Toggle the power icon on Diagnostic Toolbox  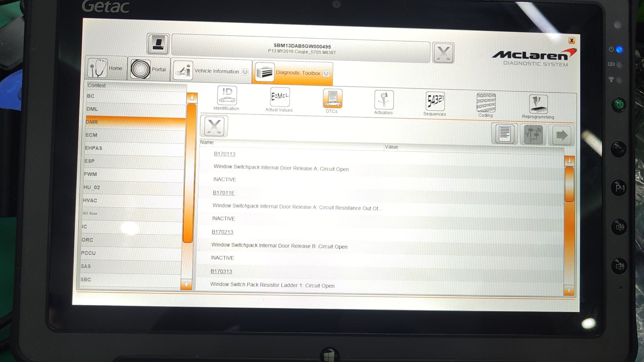tap(326, 74)
